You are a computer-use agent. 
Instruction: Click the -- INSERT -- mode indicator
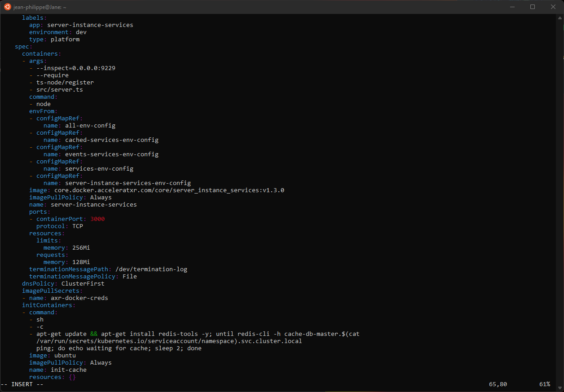[22, 384]
